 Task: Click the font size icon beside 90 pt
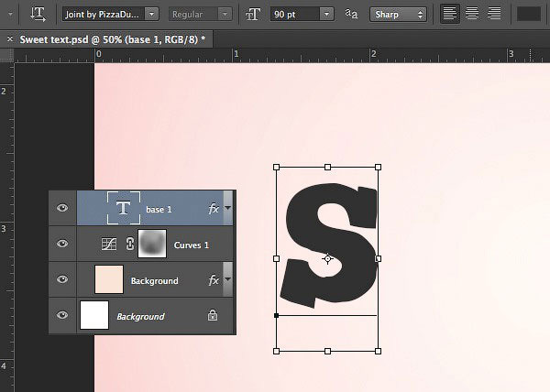[253, 15]
